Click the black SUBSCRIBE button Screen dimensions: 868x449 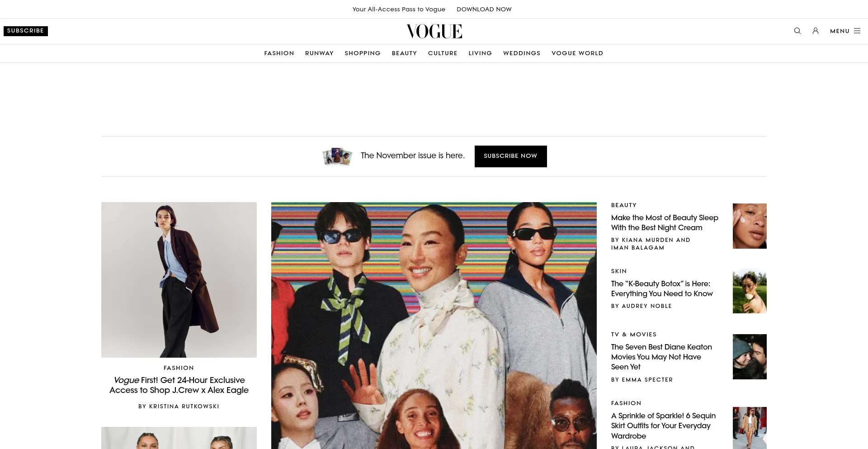click(x=26, y=31)
